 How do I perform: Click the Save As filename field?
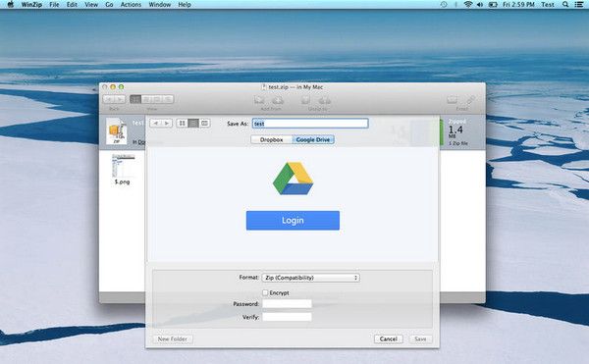point(310,124)
